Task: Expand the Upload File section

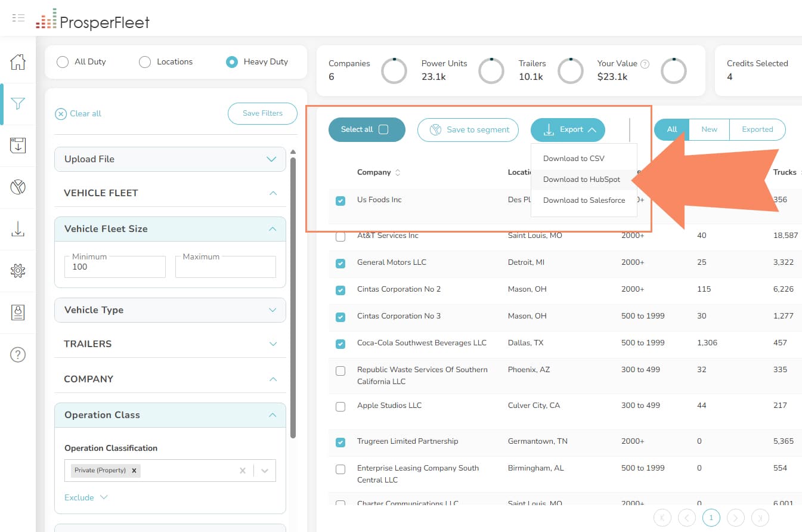Action: (x=170, y=159)
